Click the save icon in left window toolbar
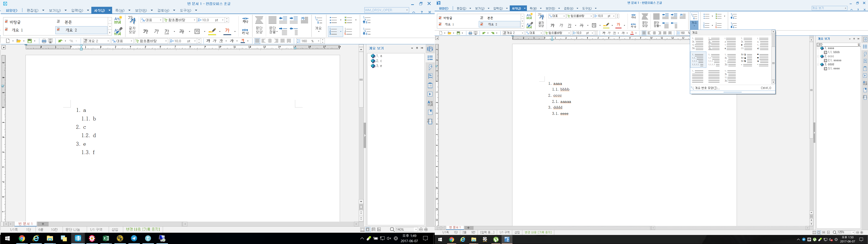Image resolution: width=868 pixels, height=244 pixels. click(30, 41)
